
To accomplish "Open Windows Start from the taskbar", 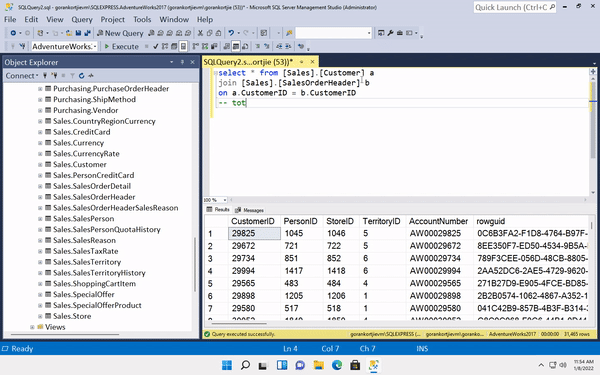I will coord(227,365).
